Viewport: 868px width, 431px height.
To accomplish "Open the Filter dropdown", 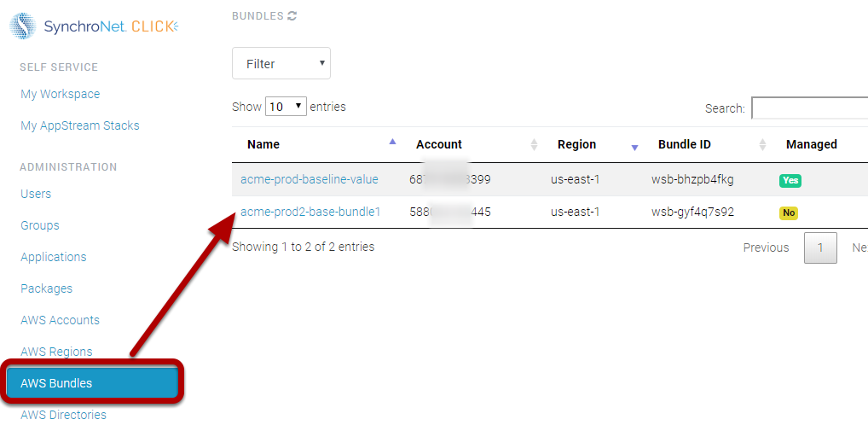I will [x=281, y=63].
